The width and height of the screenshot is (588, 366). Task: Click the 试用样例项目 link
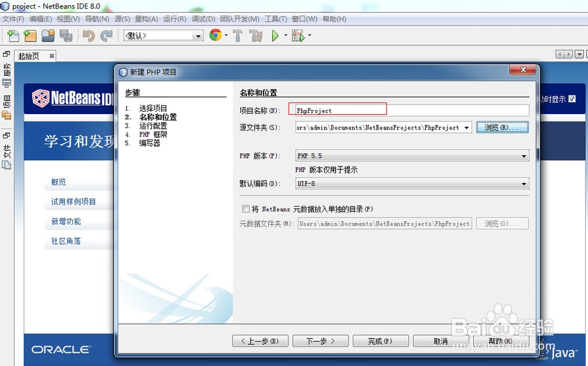click(x=73, y=202)
